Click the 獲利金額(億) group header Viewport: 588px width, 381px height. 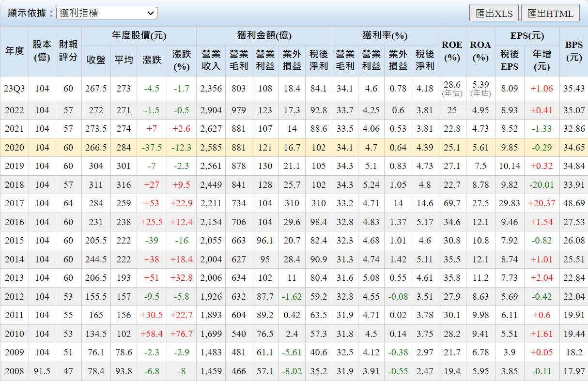[x=264, y=36]
